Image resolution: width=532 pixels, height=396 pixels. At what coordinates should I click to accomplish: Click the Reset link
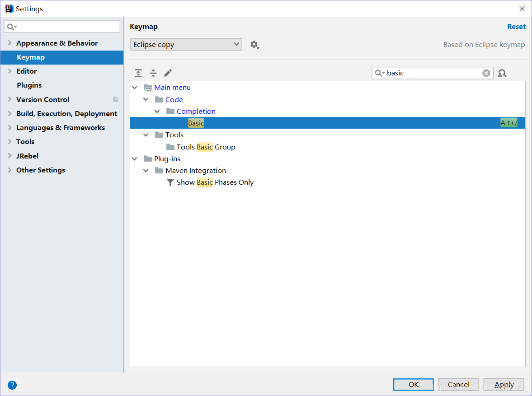[x=516, y=27]
